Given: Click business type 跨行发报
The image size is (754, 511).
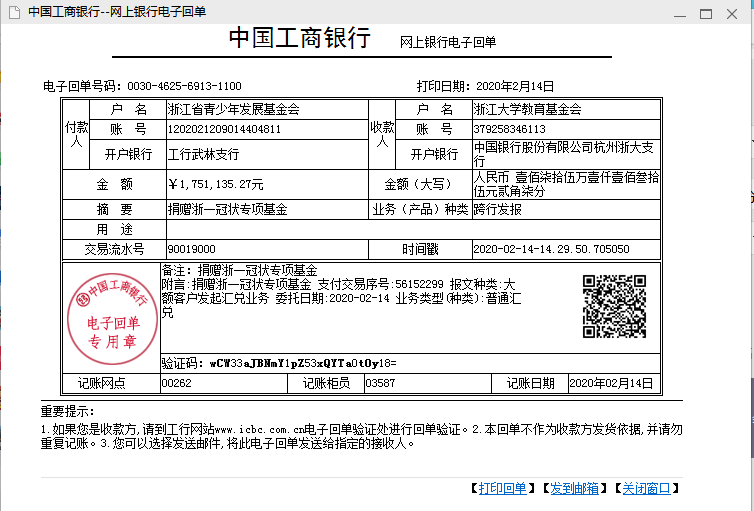Looking at the screenshot, I should (x=498, y=210).
